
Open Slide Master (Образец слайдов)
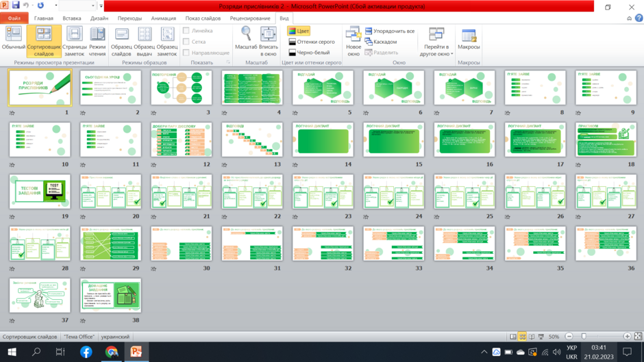121,40
